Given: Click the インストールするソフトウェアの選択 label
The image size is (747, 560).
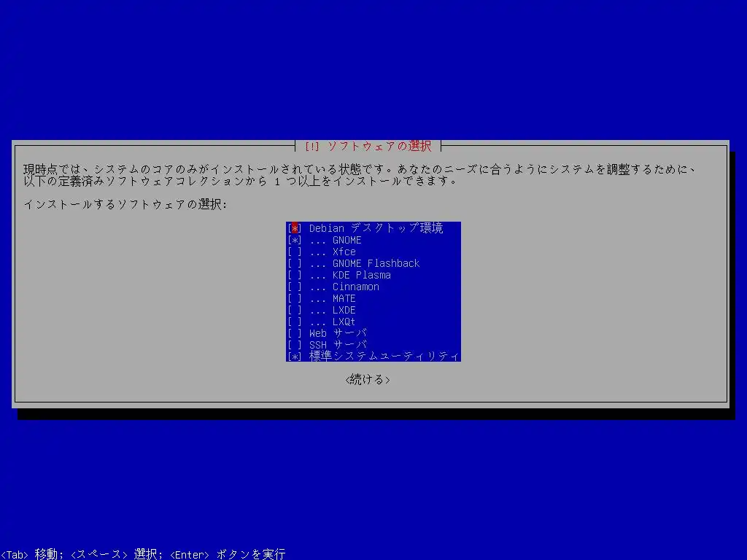Looking at the screenshot, I should (125, 204).
